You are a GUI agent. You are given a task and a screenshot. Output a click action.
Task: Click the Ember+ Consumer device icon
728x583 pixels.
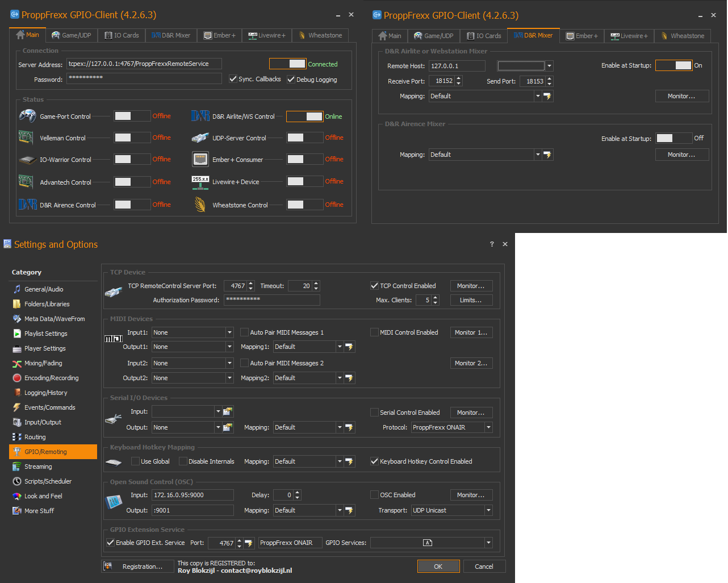click(x=200, y=159)
